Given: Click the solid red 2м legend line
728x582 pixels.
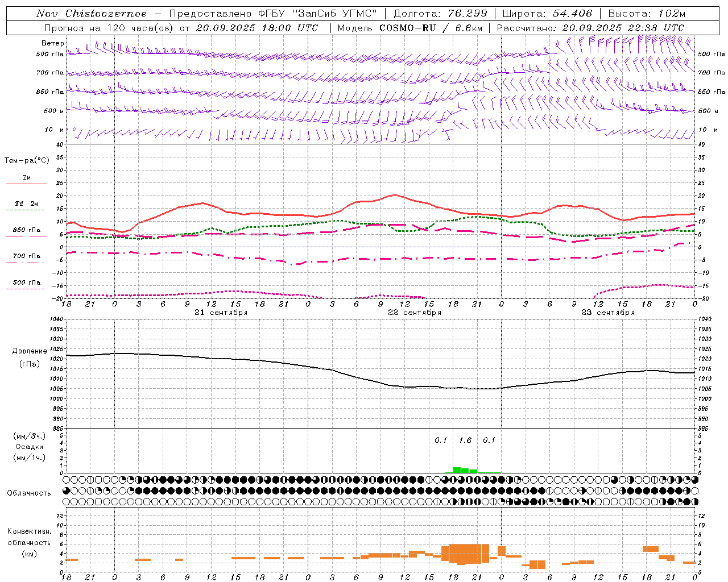Looking at the screenshot, I should pos(26,184).
